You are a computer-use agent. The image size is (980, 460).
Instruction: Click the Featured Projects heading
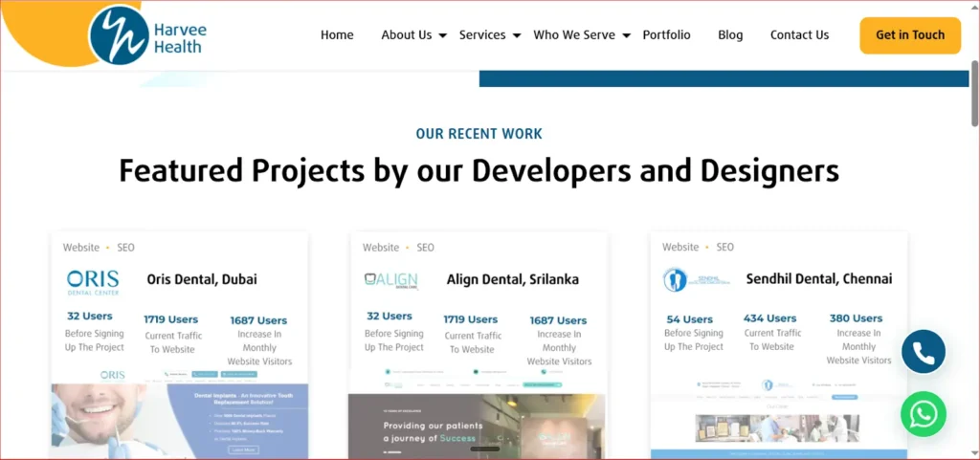479,170
